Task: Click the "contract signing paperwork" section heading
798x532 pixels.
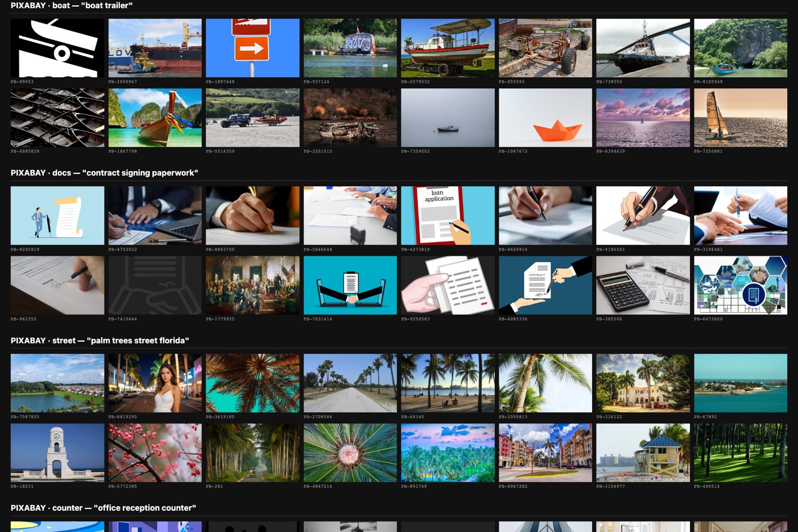Action: (x=104, y=173)
